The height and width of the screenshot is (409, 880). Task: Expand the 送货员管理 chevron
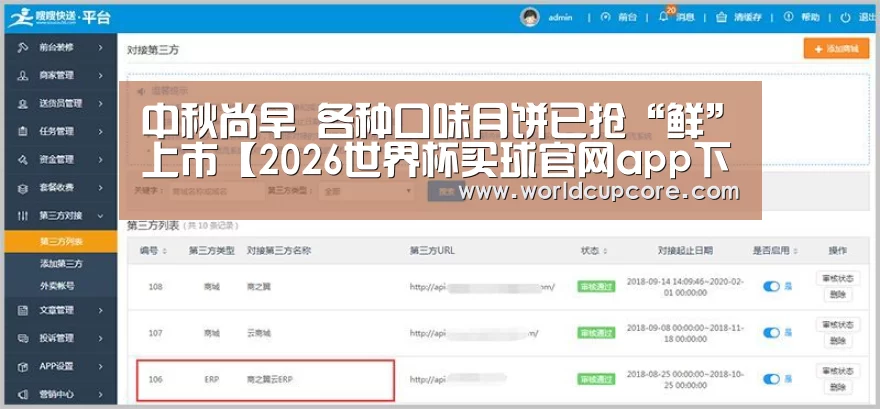pos(100,104)
